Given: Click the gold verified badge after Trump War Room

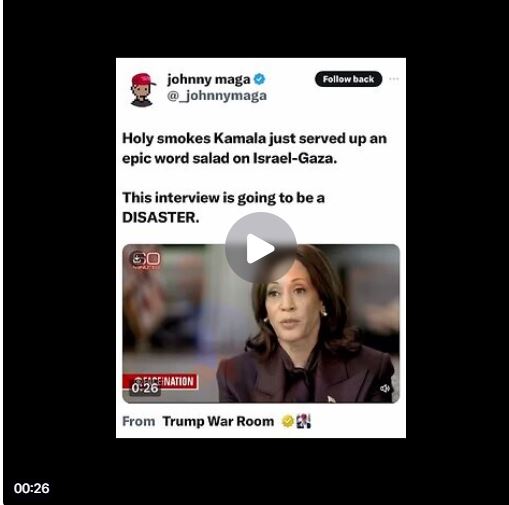Looking at the screenshot, I should click(x=287, y=421).
